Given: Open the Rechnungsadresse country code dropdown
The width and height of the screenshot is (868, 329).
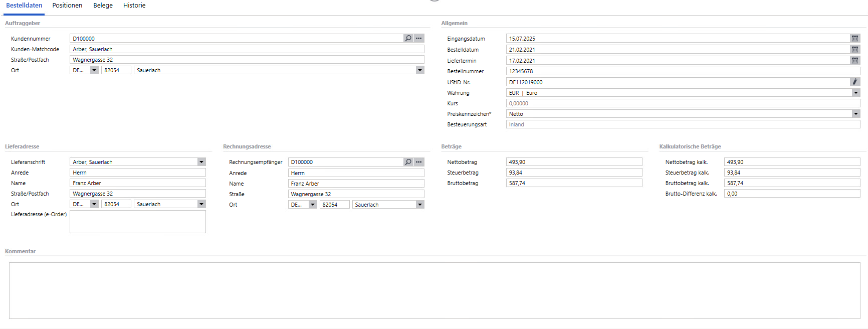Looking at the screenshot, I should point(312,205).
